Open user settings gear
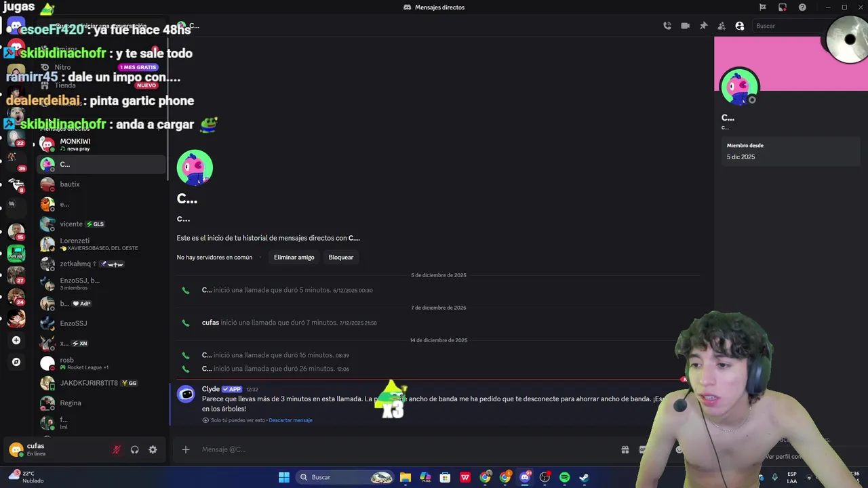868x488 pixels. pos(153,449)
